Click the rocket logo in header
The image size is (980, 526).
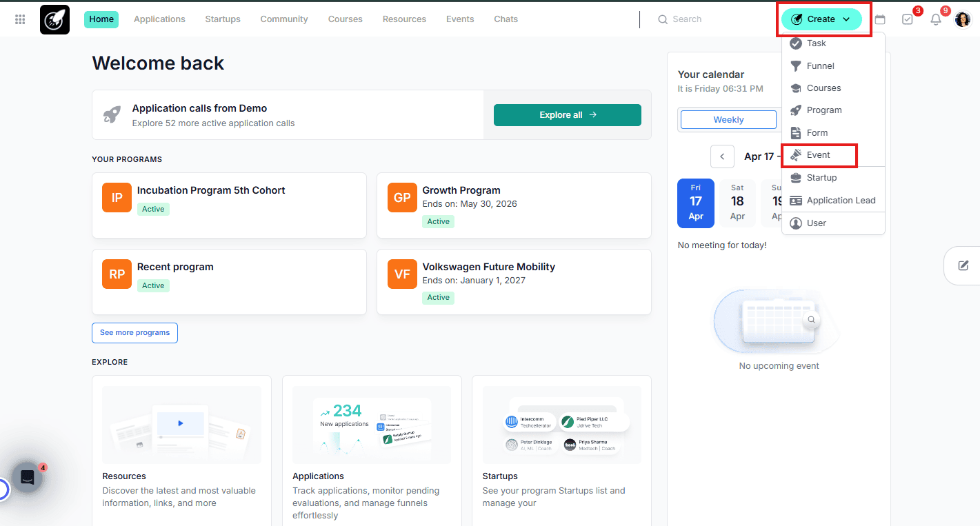tap(54, 19)
